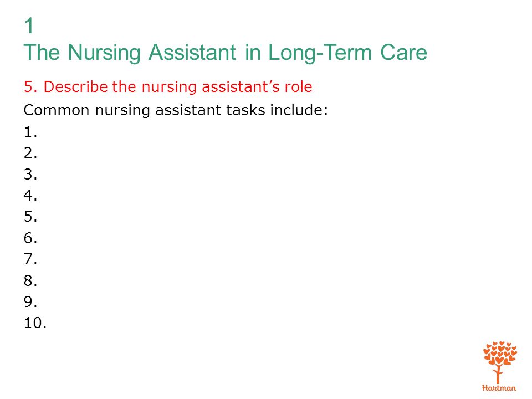Click the Hartman brand name text
The image size is (532, 399).
click(x=499, y=388)
